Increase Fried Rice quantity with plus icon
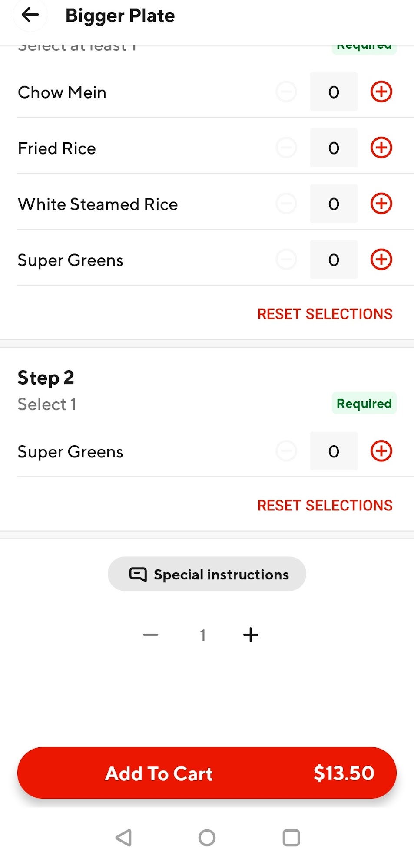The width and height of the screenshot is (414, 868). [x=381, y=148]
